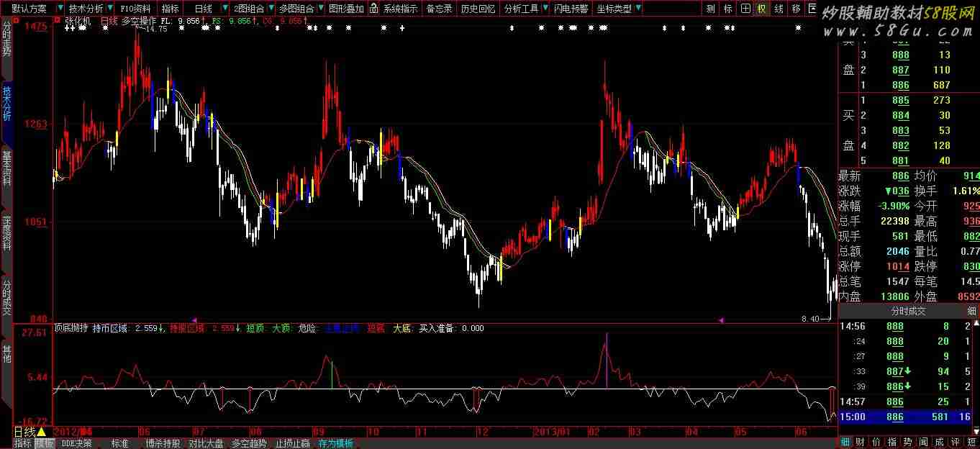Select the bottom-right 细 detail tab
This screenshot has height=449, width=980.
coord(846,442)
